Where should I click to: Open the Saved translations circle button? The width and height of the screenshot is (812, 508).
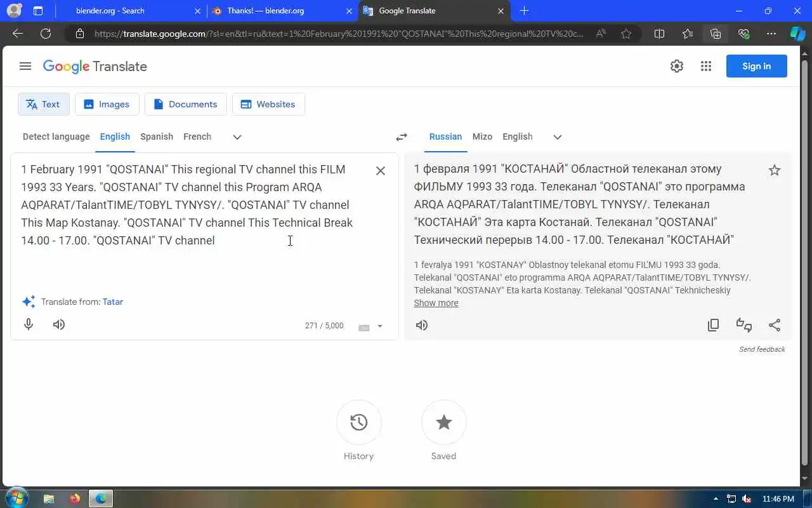point(444,422)
